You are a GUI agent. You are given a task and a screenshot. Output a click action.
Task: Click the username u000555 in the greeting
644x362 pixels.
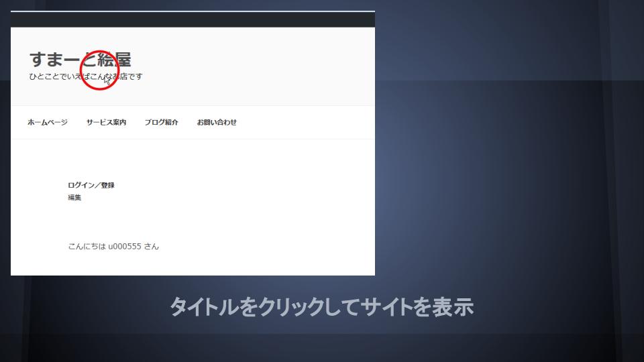tap(124, 247)
